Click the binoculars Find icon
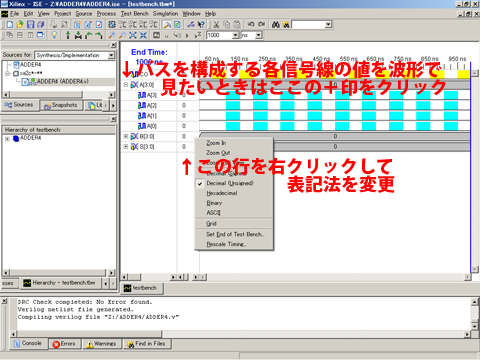The image size is (480, 360). [x=275, y=24]
